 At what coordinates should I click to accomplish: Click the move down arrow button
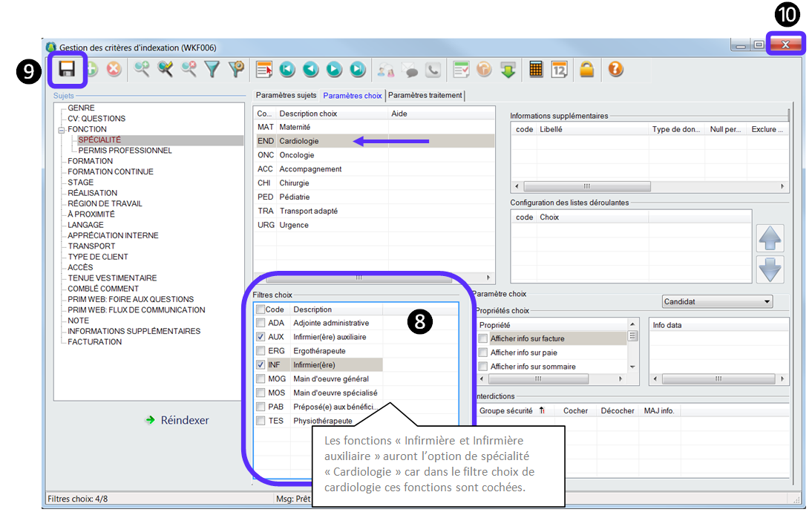point(770,269)
